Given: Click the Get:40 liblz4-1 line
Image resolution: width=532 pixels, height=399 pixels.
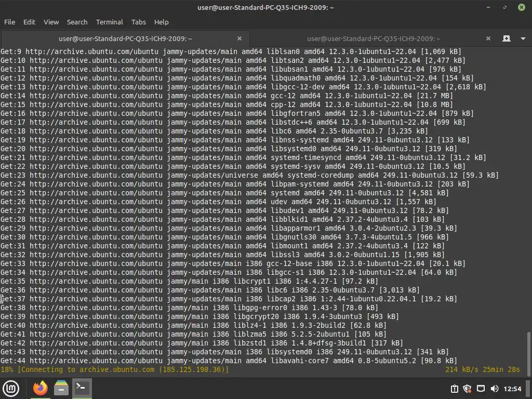Looking at the screenshot, I should pyautogui.click(x=193, y=325).
